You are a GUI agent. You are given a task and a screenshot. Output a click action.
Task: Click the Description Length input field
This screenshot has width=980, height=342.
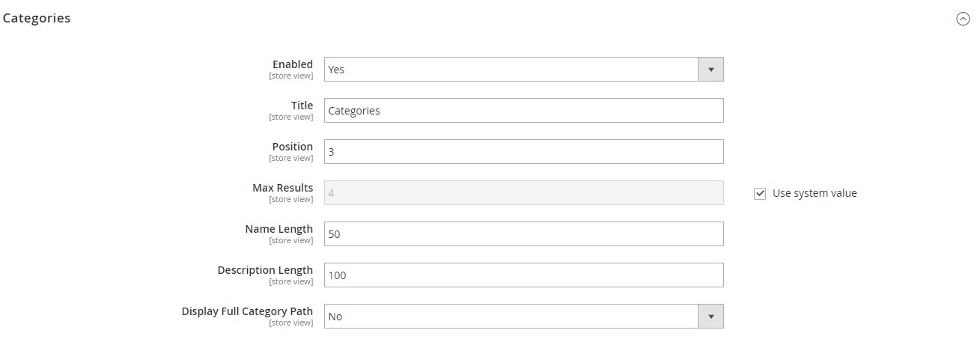coord(523,275)
